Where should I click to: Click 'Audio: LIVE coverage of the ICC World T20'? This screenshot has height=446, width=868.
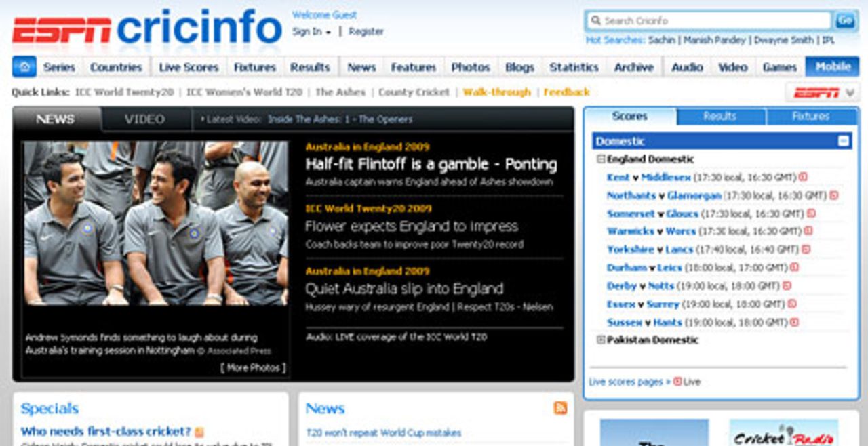(396, 337)
